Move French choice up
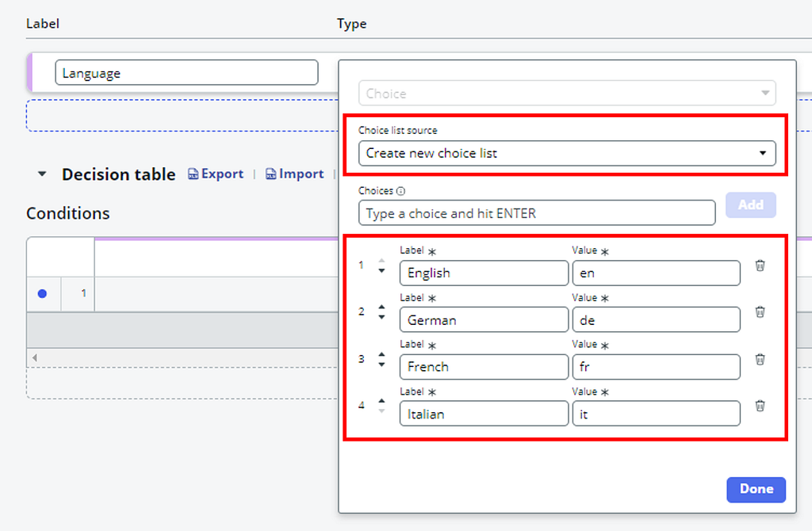 point(381,354)
